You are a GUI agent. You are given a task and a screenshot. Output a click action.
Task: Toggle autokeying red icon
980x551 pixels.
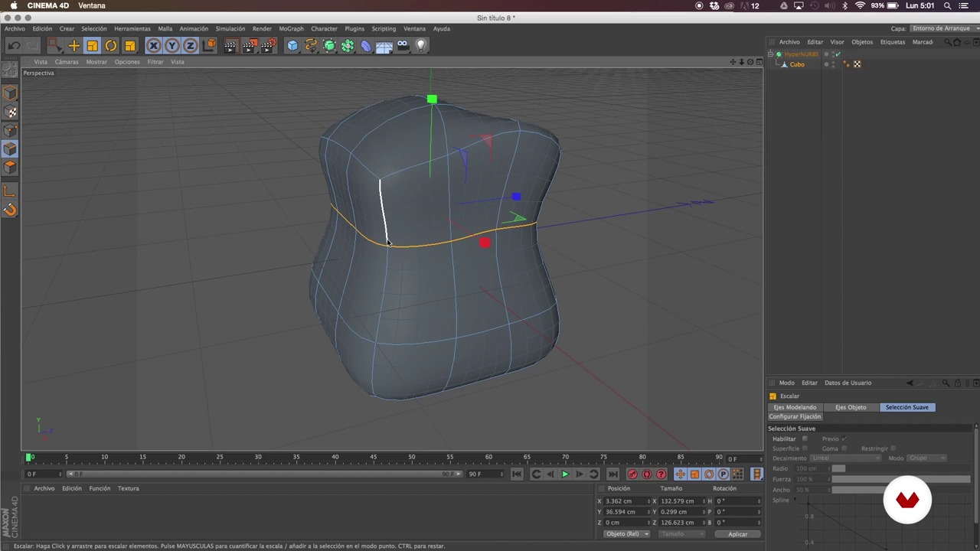click(647, 474)
